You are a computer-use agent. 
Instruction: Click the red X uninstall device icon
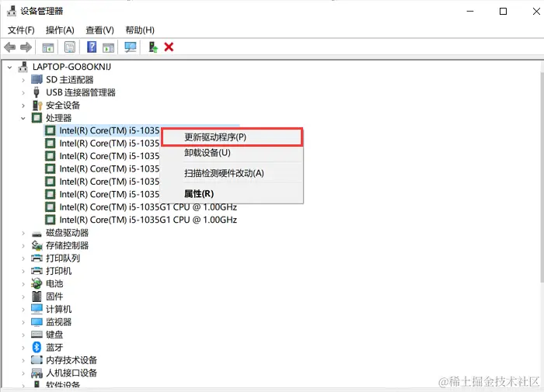tap(169, 47)
